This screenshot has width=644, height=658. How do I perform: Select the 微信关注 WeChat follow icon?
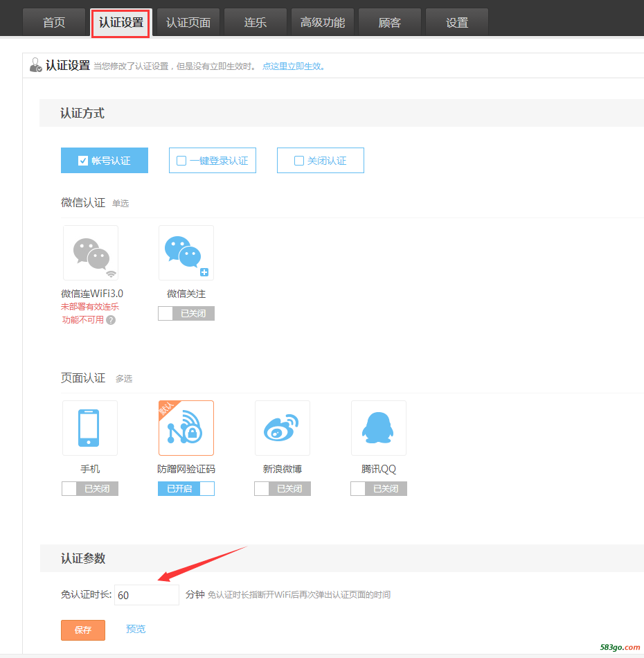click(186, 253)
